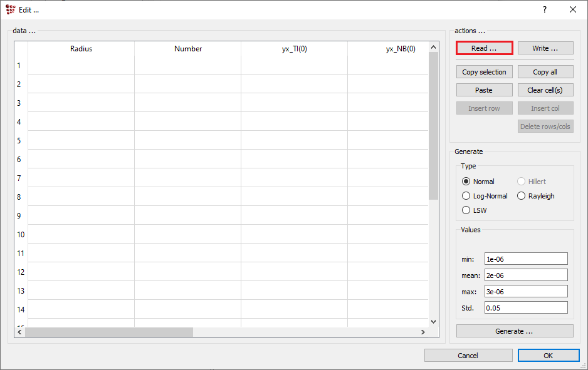Click the application logo in title bar
The height and width of the screenshot is (370, 588).
11,10
